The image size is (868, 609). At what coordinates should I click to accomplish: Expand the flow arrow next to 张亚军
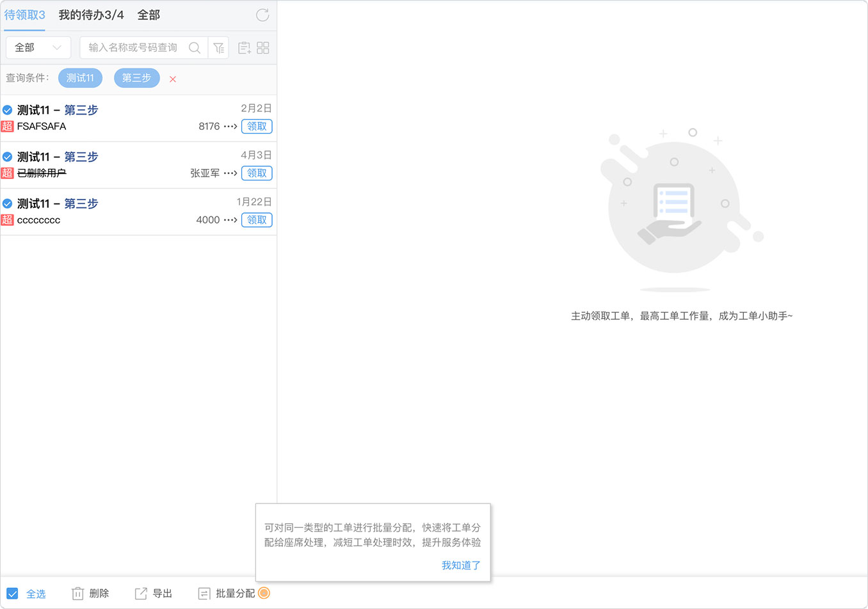click(230, 173)
